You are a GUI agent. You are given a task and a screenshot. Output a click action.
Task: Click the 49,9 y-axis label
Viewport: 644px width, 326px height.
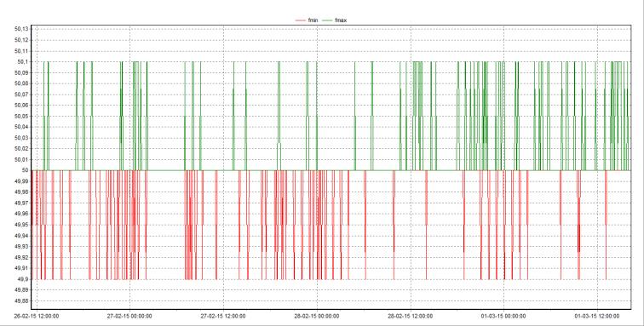tap(22, 279)
